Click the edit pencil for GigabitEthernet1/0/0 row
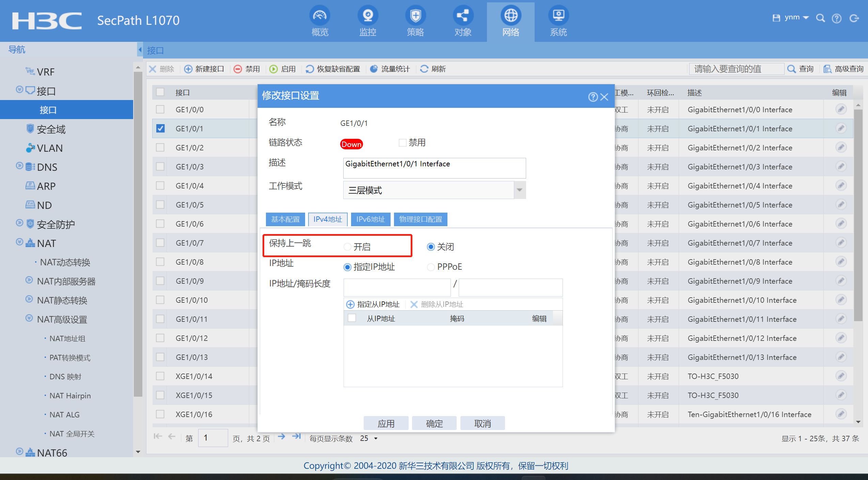This screenshot has height=480, width=868. pyautogui.click(x=841, y=109)
